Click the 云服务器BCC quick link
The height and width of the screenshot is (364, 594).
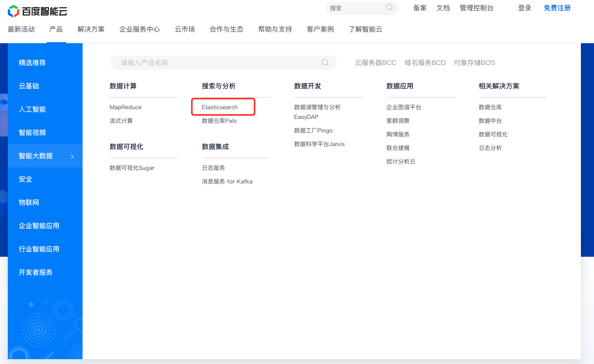(375, 63)
